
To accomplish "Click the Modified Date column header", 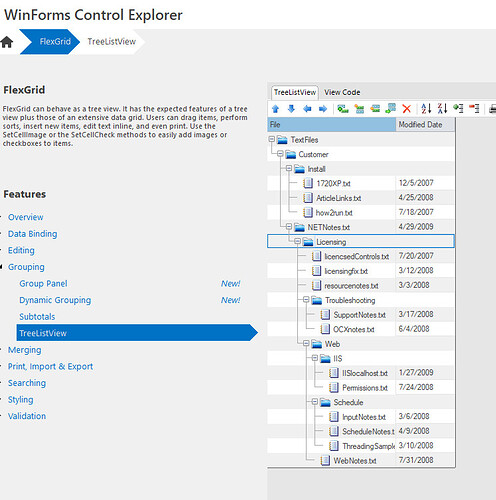I will pos(425,125).
